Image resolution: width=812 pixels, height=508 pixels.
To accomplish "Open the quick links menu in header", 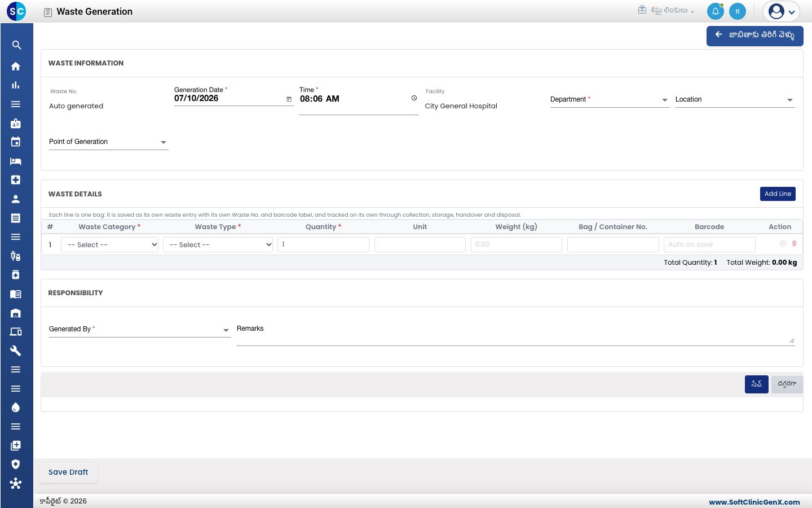I will click(x=666, y=10).
